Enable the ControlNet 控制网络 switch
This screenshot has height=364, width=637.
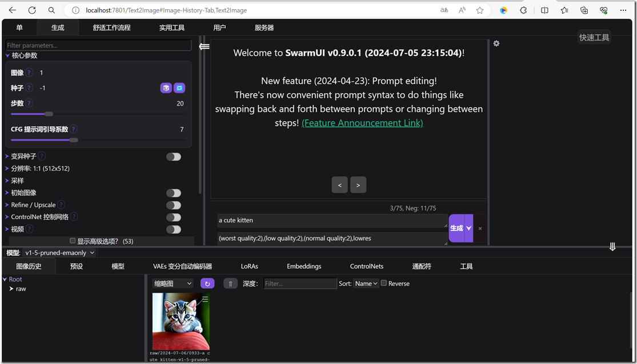[x=174, y=217]
